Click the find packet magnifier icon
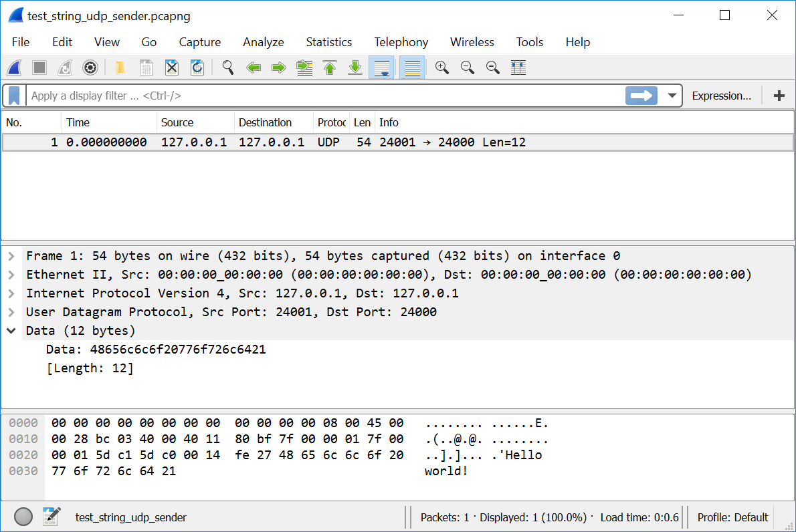796x532 pixels. tap(228, 68)
